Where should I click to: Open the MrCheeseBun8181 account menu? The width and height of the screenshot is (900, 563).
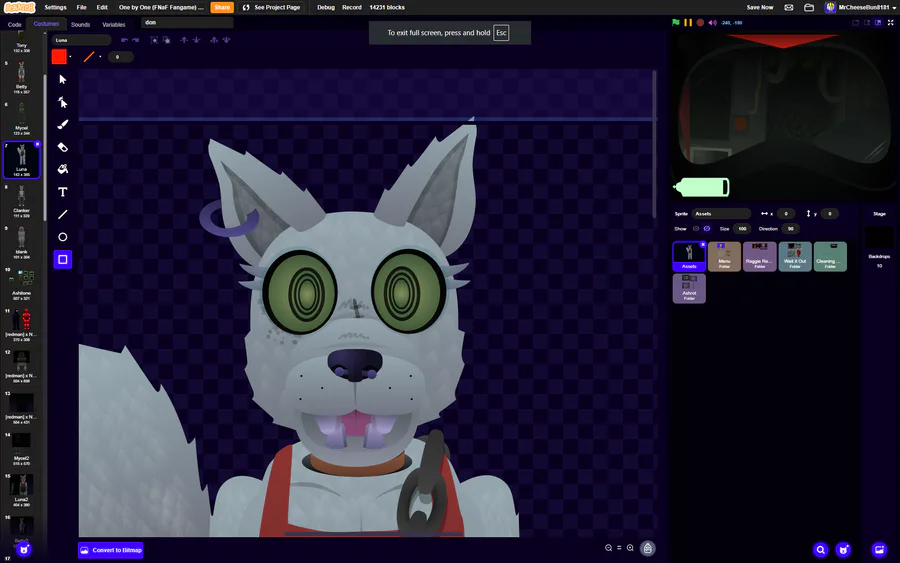pyautogui.click(x=860, y=7)
